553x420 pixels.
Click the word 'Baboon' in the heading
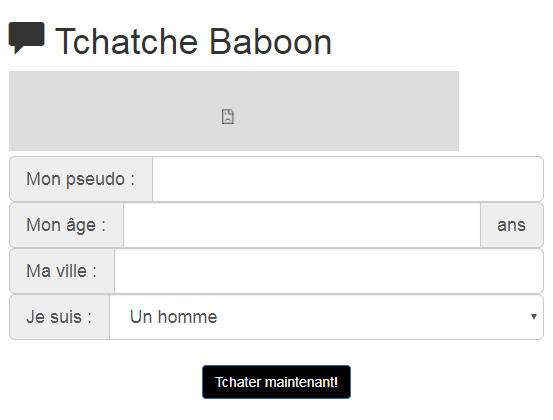click(x=271, y=42)
